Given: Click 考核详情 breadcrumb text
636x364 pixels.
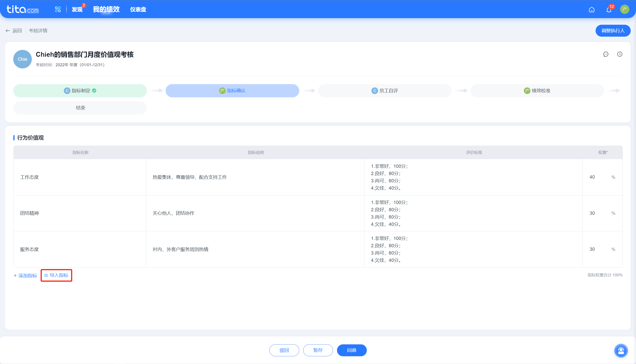Looking at the screenshot, I should (38, 30).
